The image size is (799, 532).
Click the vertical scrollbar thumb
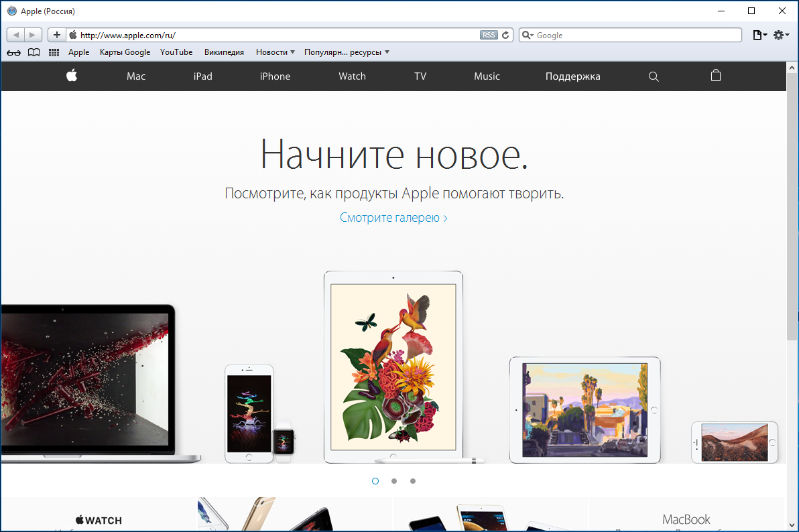[792, 206]
